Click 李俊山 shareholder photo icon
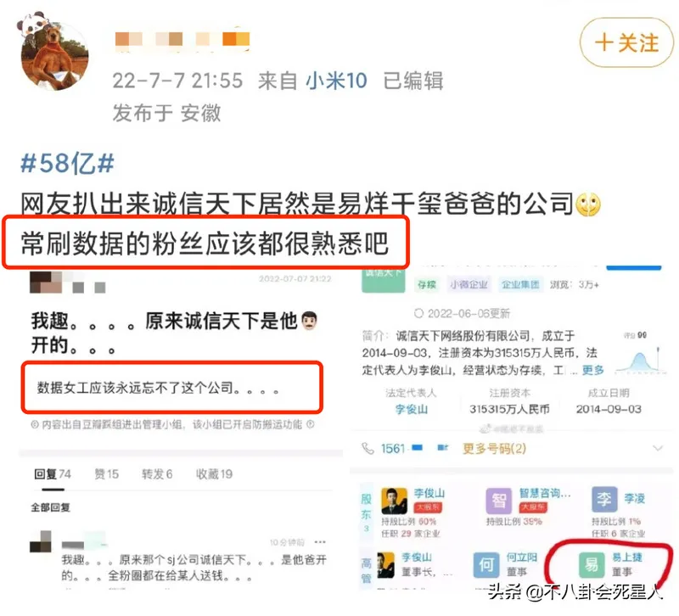The height and width of the screenshot is (616, 679). coord(394,501)
